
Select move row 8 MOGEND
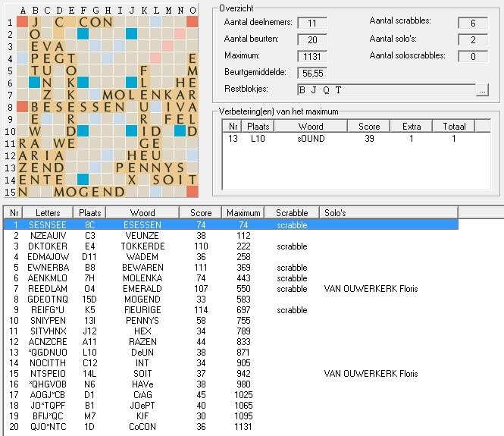[231, 299]
